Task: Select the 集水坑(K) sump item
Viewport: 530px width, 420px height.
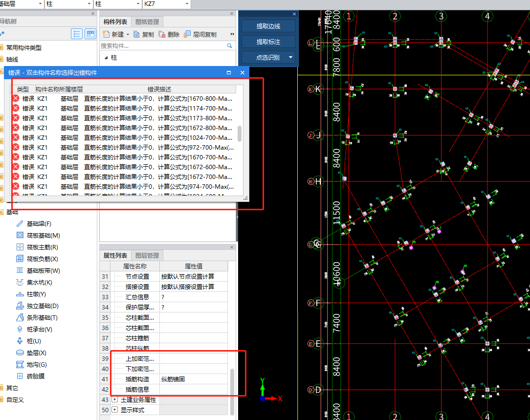Action: pos(34,283)
